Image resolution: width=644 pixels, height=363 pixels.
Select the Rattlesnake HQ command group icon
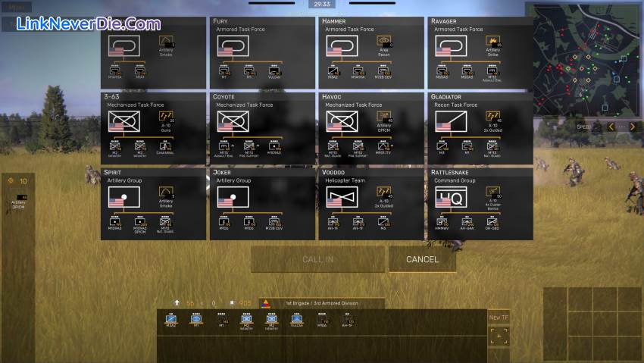(451, 198)
